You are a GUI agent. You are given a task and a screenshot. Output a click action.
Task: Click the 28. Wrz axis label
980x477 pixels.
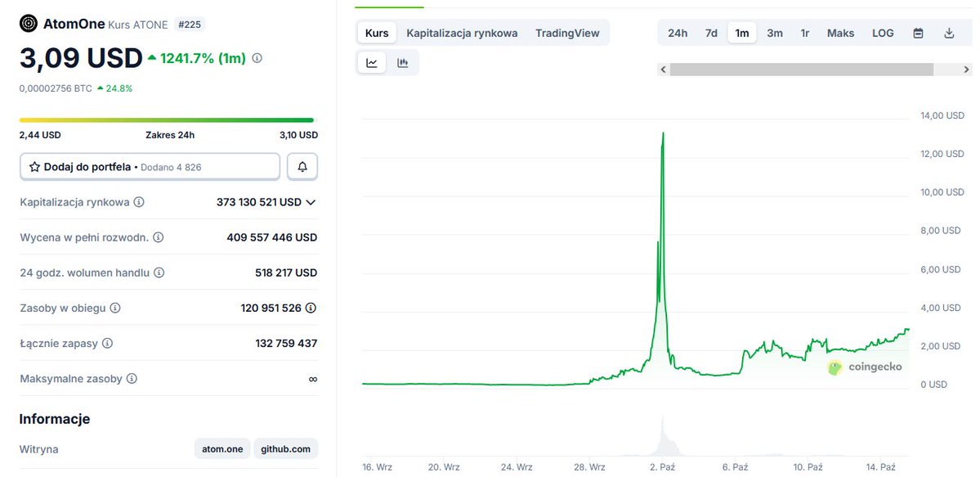point(589,467)
